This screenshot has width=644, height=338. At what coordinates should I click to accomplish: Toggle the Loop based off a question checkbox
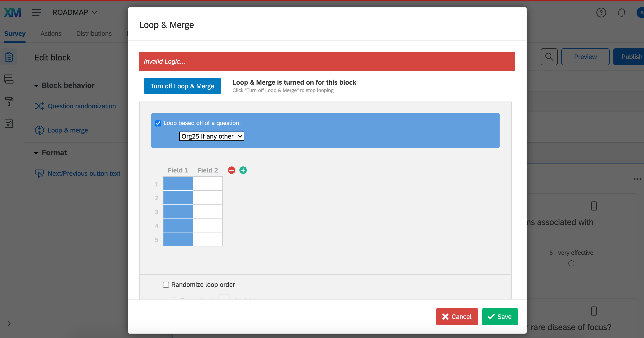[158, 123]
